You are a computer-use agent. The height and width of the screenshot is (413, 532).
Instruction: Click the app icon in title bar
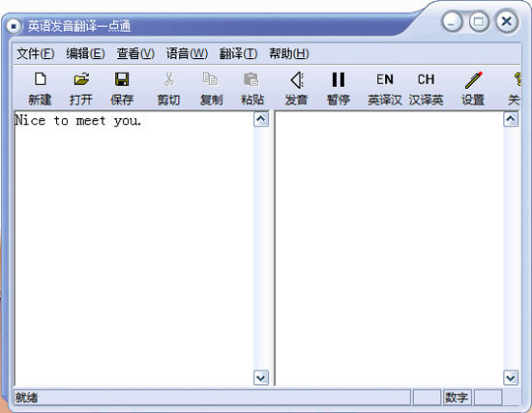[x=14, y=26]
